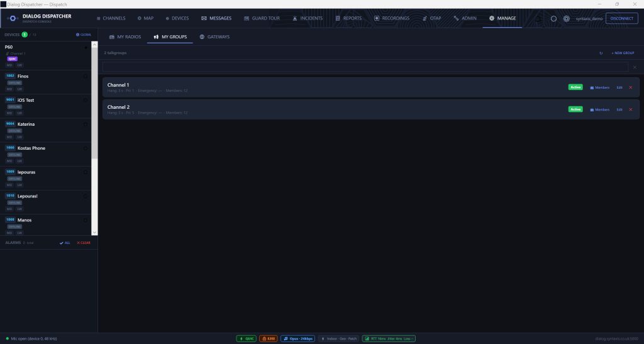Image resolution: width=644 pixels, height=344 pixels.
Task: Delete Channel 1 with red X
Action: (x=631, y=87)
